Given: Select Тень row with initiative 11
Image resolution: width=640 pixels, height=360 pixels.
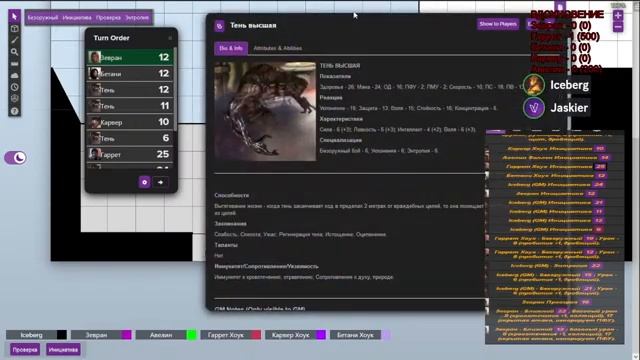Looking at the screenshot, I should 130,106.
